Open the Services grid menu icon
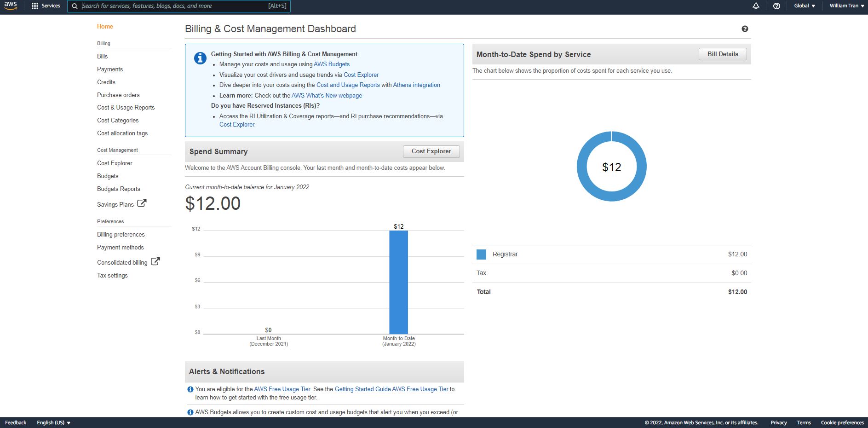 (x=35, y=6)
